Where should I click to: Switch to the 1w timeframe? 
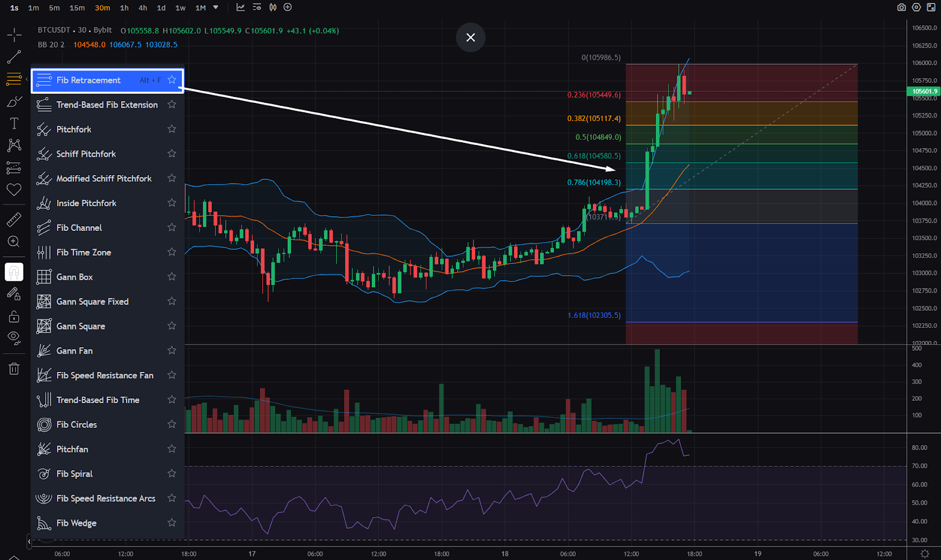pos(181,8)
